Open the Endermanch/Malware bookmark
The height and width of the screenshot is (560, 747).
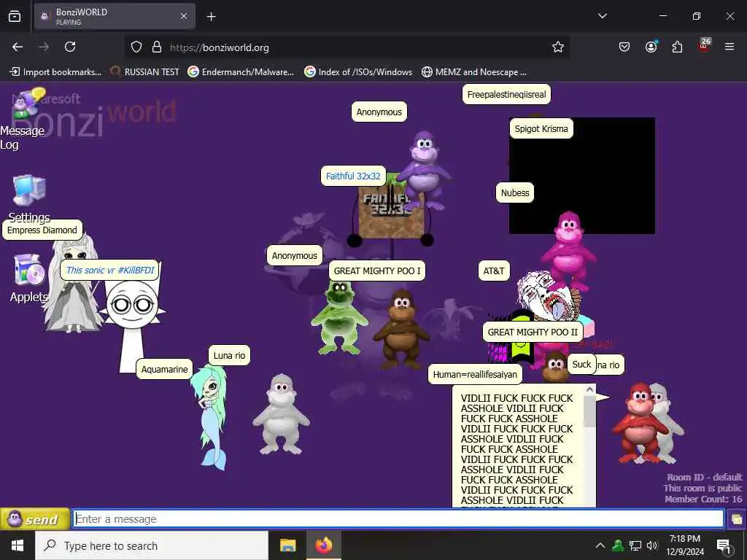click(x=241, y=72)
